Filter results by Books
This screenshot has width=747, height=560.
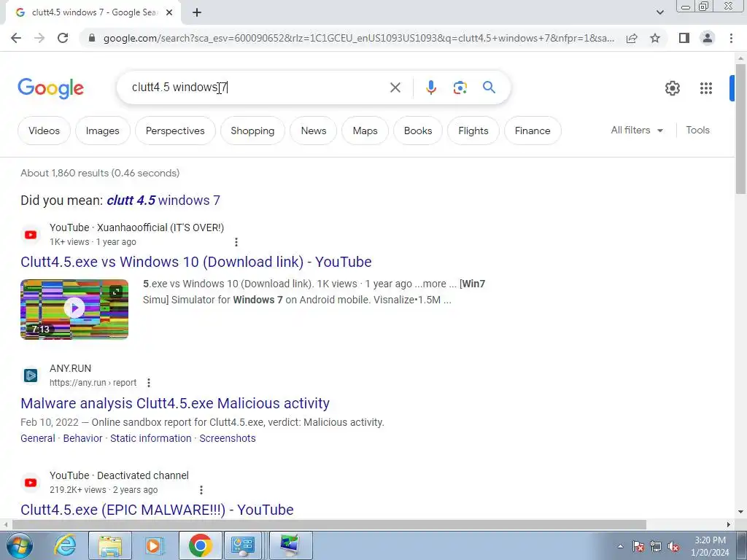click(418, 131)
